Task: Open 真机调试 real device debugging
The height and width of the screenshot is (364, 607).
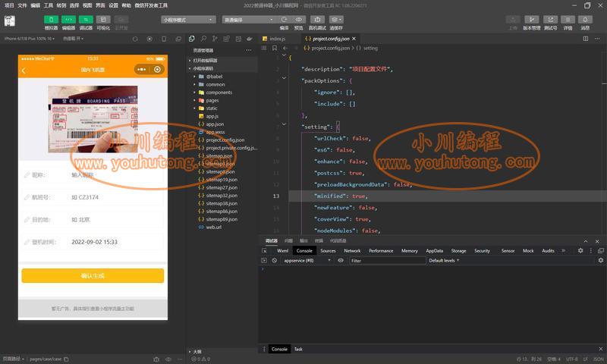Action: 317,20
